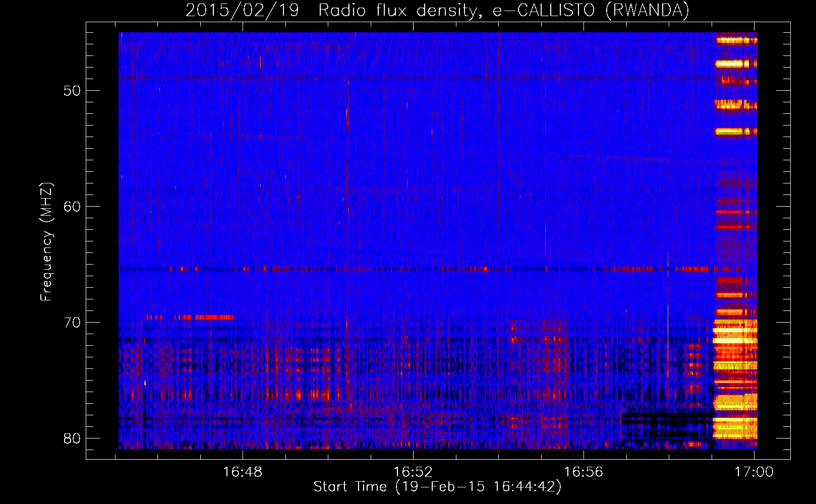Click the 70 MHz tick label

pyautogui.click(x=72, y=323)
